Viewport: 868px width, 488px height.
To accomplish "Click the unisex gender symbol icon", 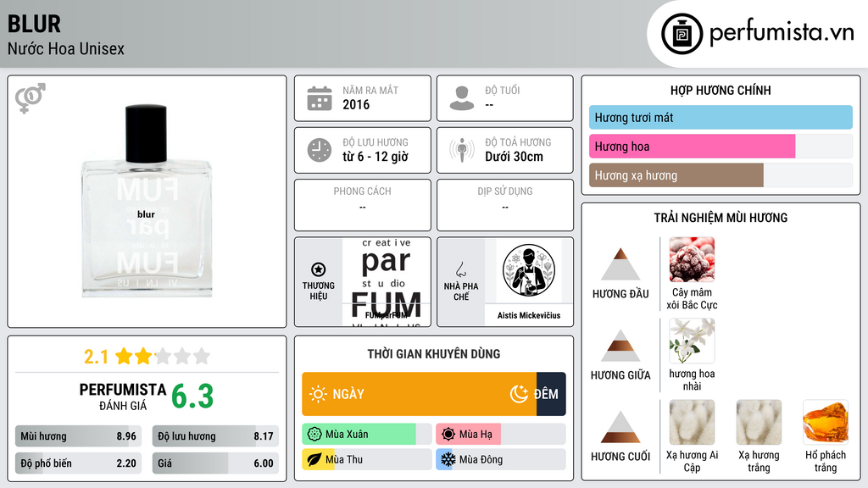I will pos(31,98).
